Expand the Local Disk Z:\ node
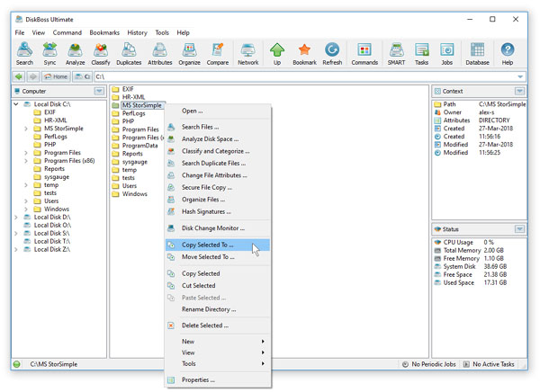Image resolution: width=540 pixels, height=392 pixels. [x=16, y=250]
